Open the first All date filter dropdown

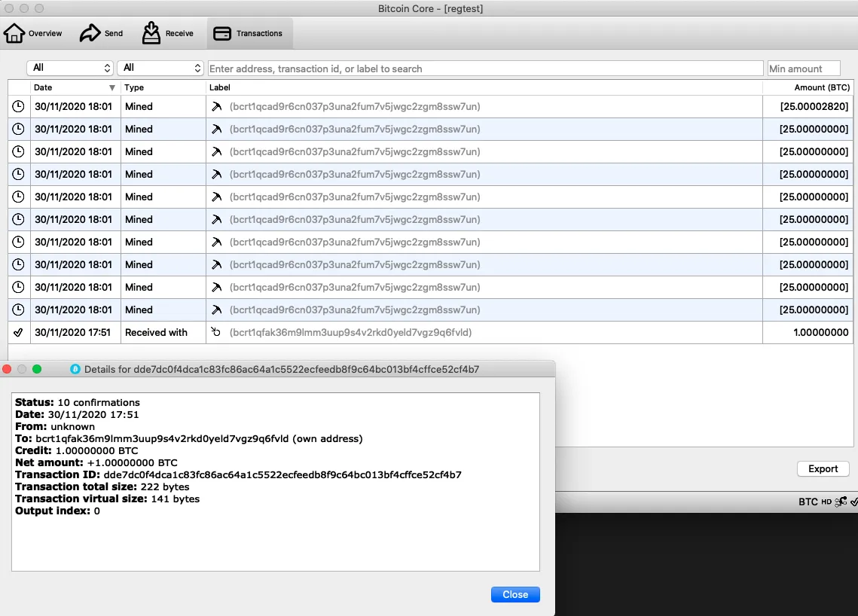click(x=70, y=68)
